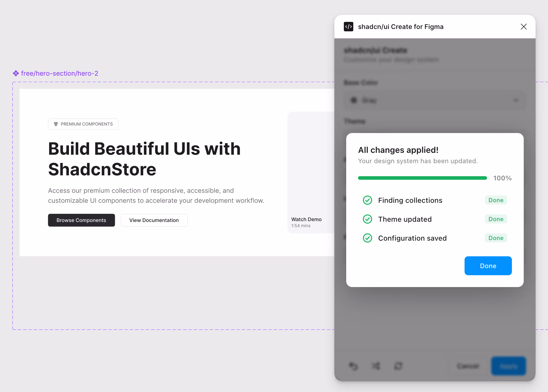The width and height of the screenshot is (548, 392).
Task: Click the 100% progress value
Action: click(502, 178)
